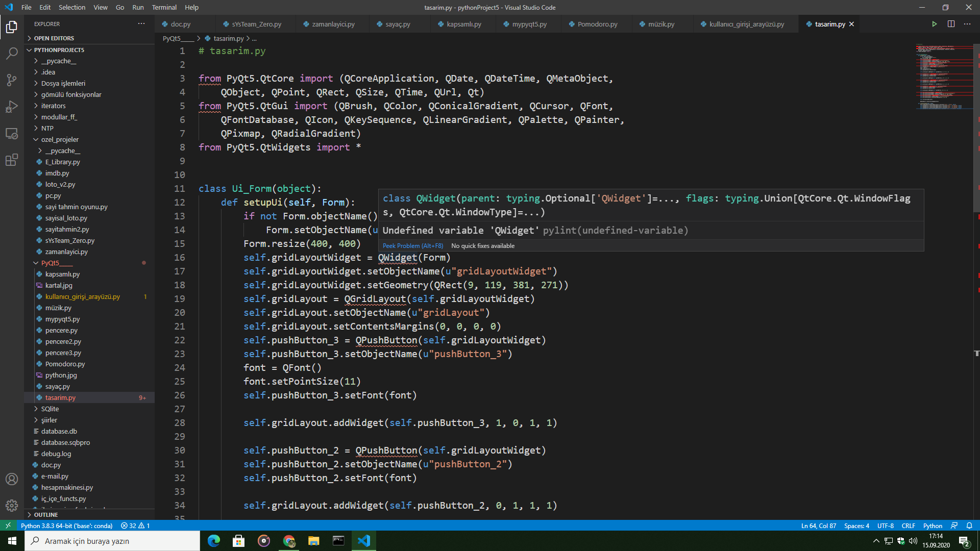980x551 pixels.
Task: Open Windows Start menu
Action: point(12,541)
